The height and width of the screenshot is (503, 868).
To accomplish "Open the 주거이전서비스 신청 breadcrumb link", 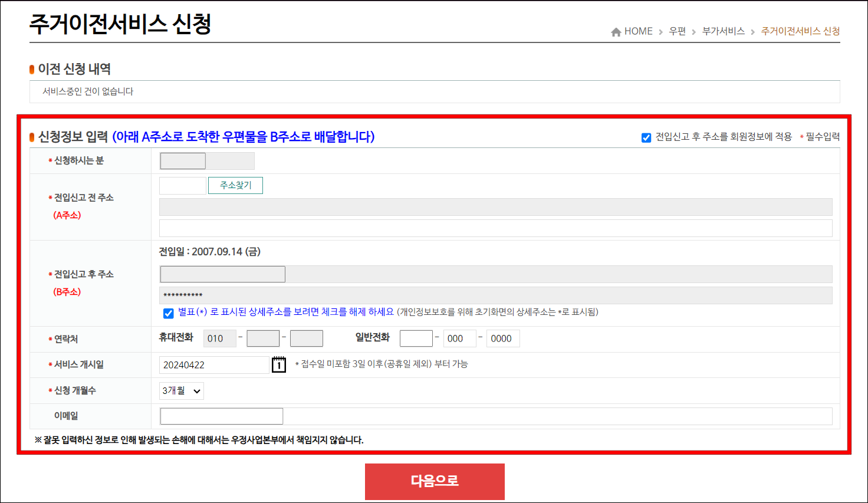I will click(800, 31).
